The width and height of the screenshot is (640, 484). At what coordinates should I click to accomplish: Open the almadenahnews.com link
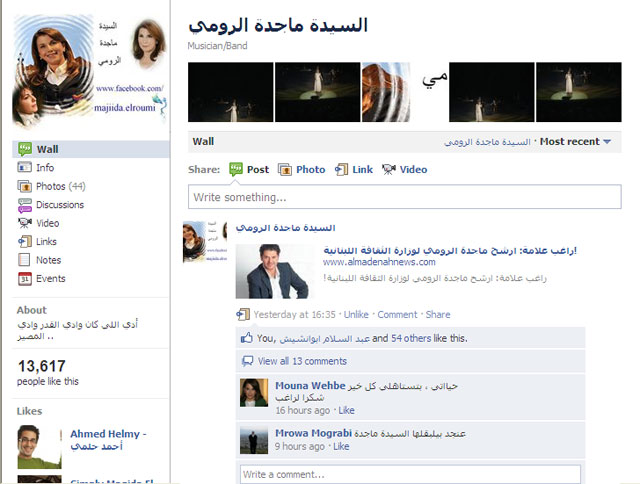379,262
